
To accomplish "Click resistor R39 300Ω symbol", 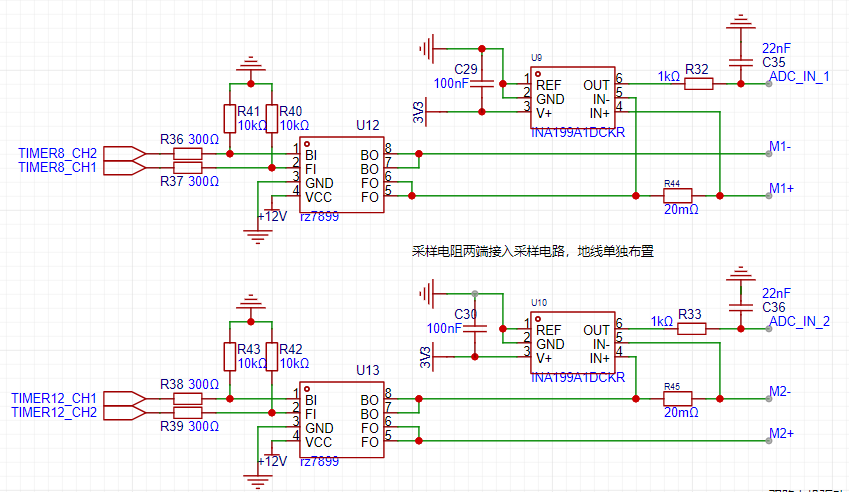I will [x=187, y=413].
